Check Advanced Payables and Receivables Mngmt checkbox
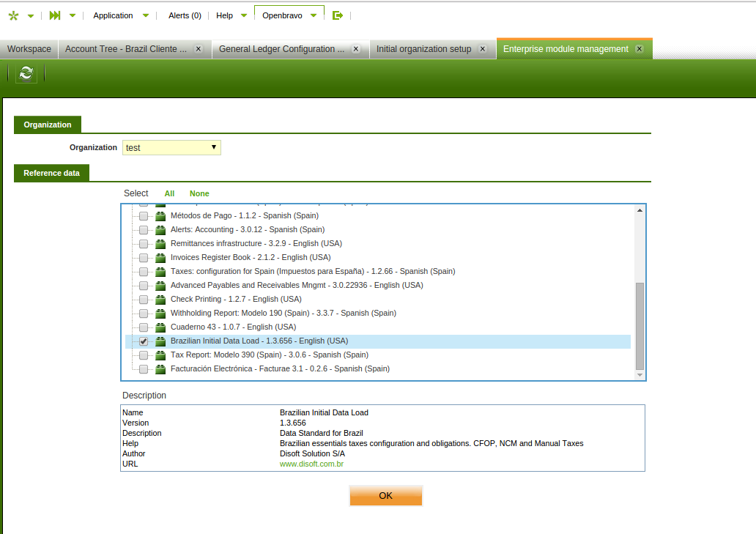The width and height of the screenshot is (756, 534). [144, 286]
